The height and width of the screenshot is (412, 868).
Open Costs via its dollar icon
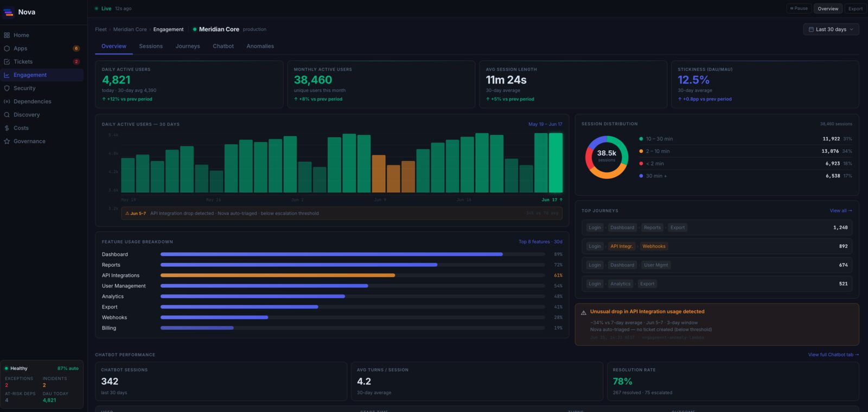(x=7, y=128)
